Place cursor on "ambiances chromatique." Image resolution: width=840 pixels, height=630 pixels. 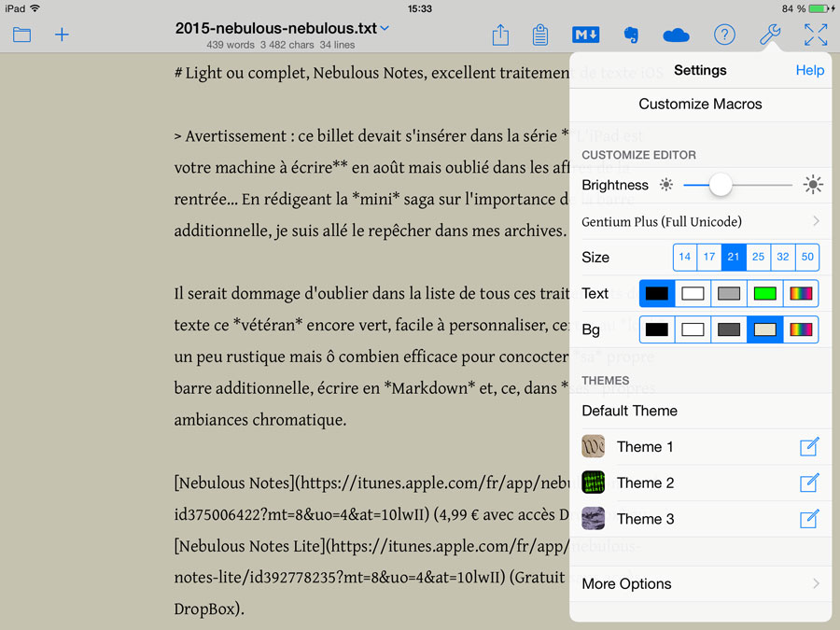260,419
